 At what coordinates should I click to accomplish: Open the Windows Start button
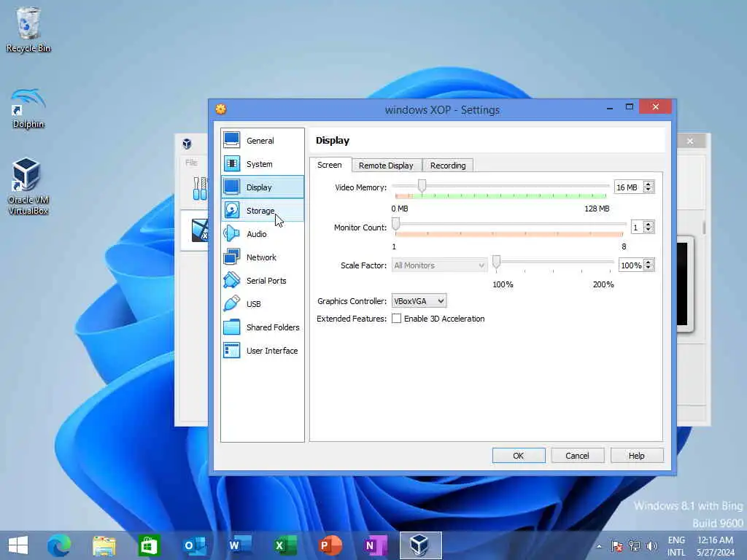18,545
